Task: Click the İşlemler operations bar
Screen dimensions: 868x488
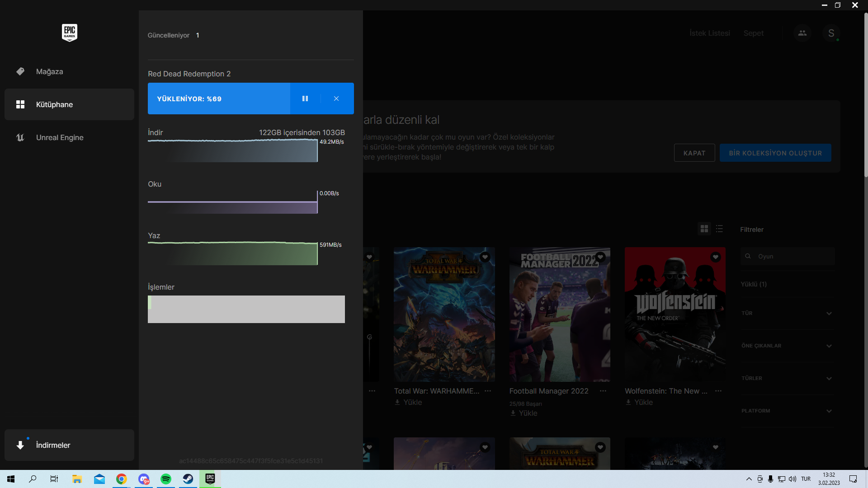Action: click(x=246, y=309)
